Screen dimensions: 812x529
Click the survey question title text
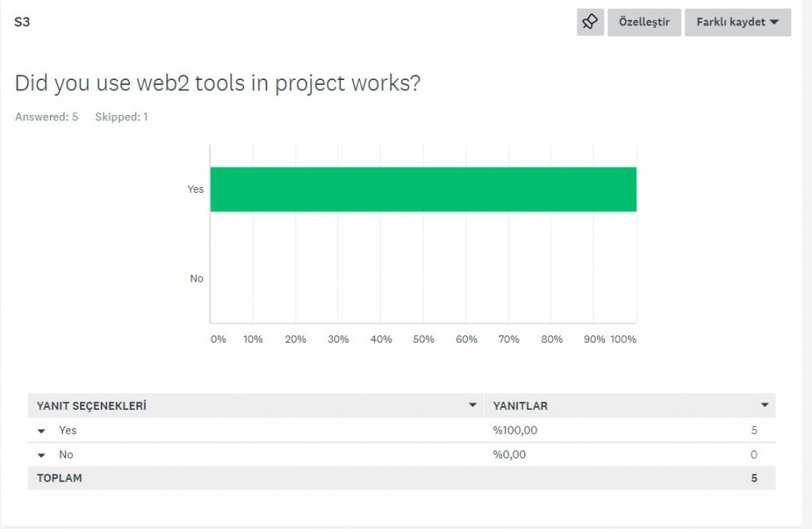216,82
